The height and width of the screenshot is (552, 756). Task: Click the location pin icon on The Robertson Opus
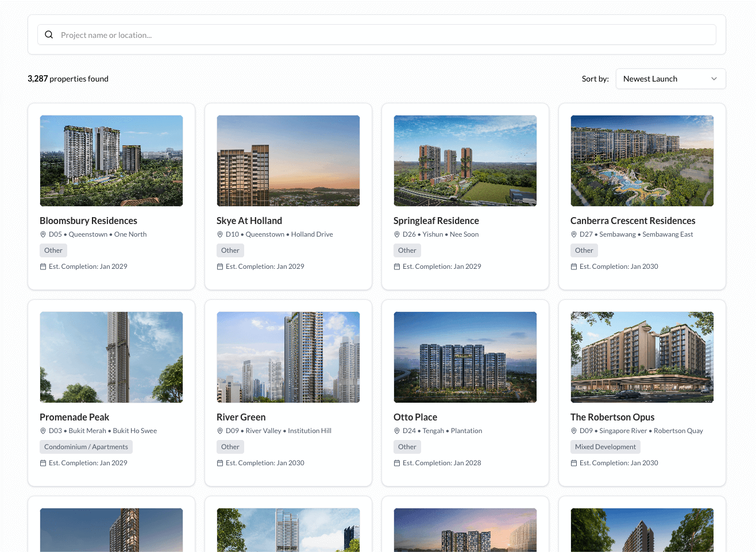(573, 430)
